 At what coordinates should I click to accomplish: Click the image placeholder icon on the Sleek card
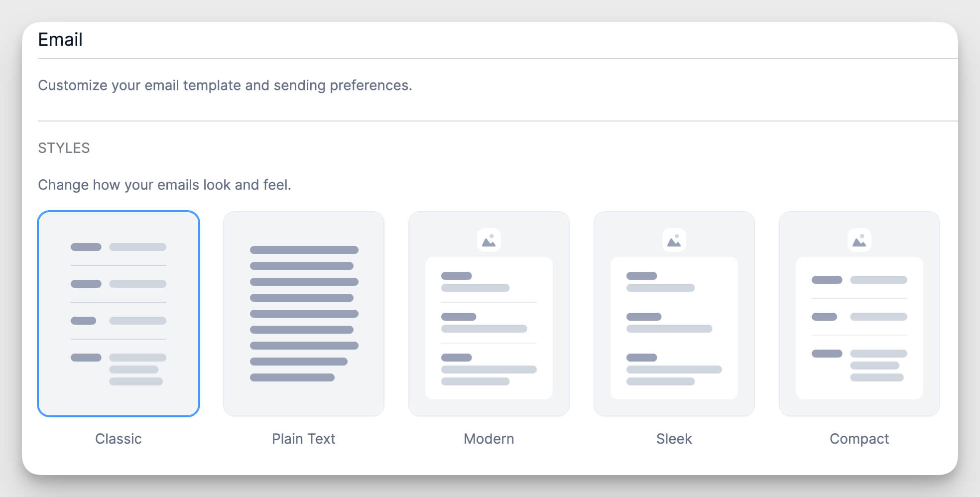[x=674, y=240]
